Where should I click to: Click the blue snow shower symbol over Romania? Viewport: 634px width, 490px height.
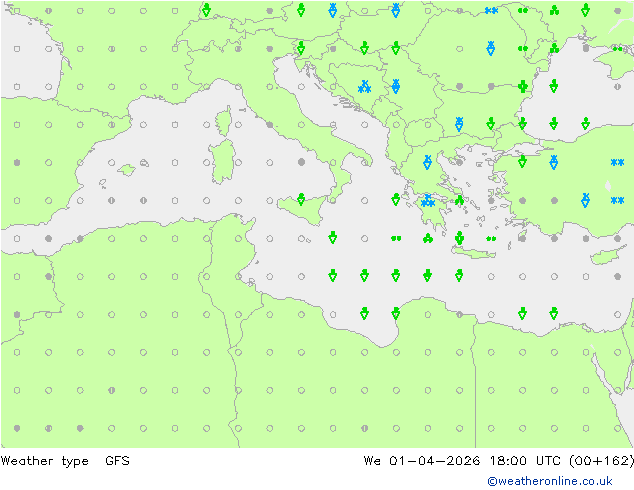pos(490,48)
